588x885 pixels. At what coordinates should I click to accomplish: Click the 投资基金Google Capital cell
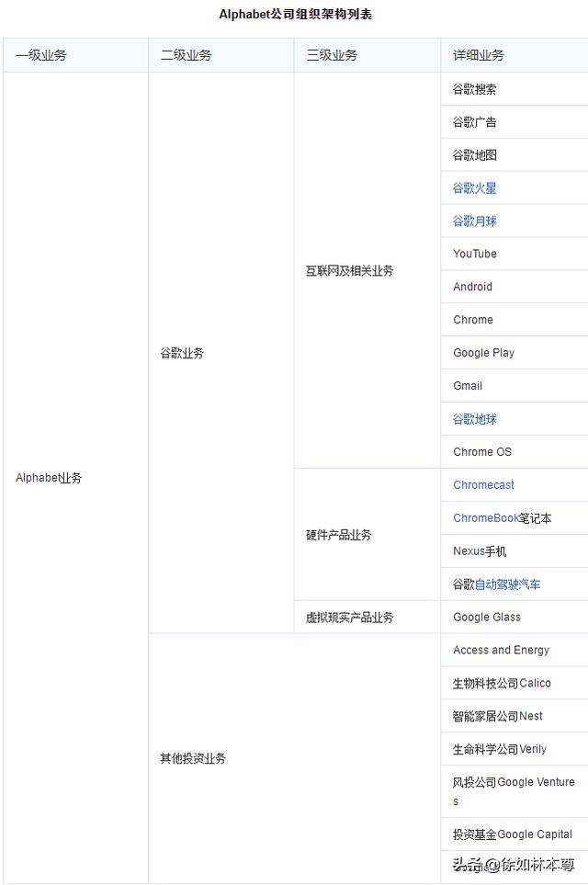tap(514, 834)
